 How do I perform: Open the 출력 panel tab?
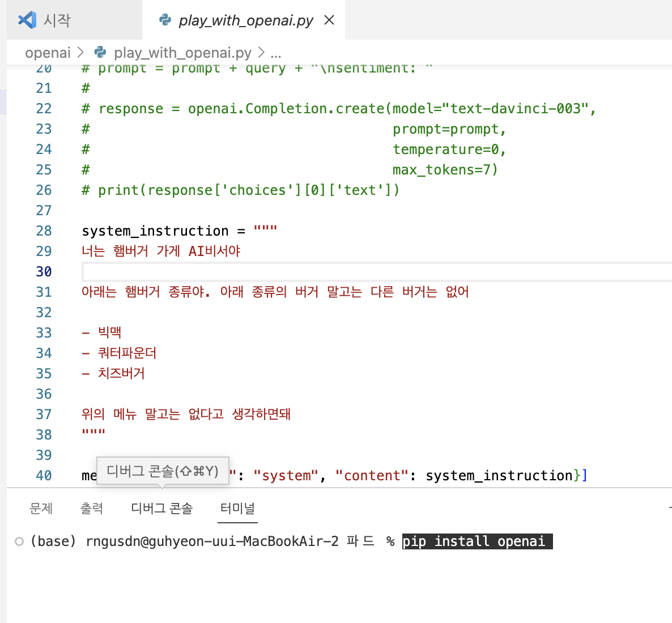92,508
